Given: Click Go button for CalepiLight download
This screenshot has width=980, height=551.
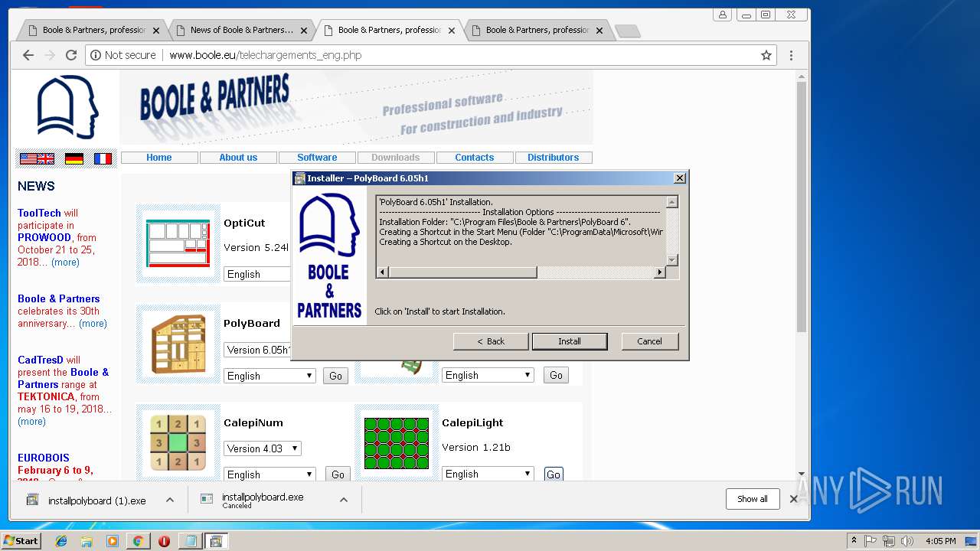Looking at the screenshot, I should coord(554,474).
